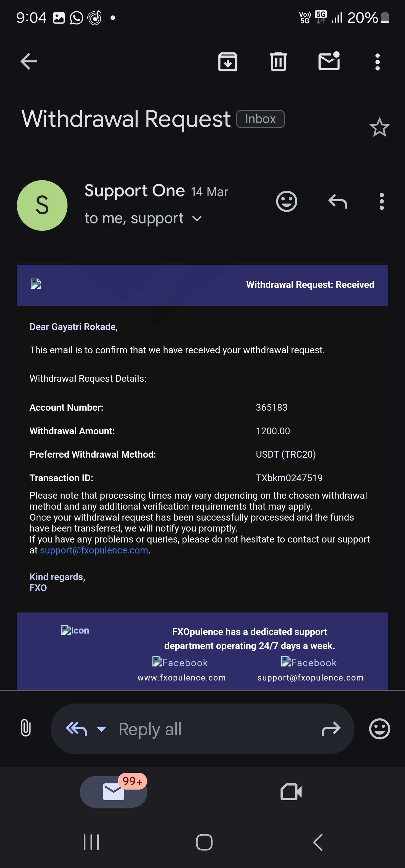Open the Inbox label tag
The width and height of the screenshot is (405, 868).
click(x=260, y=119)
